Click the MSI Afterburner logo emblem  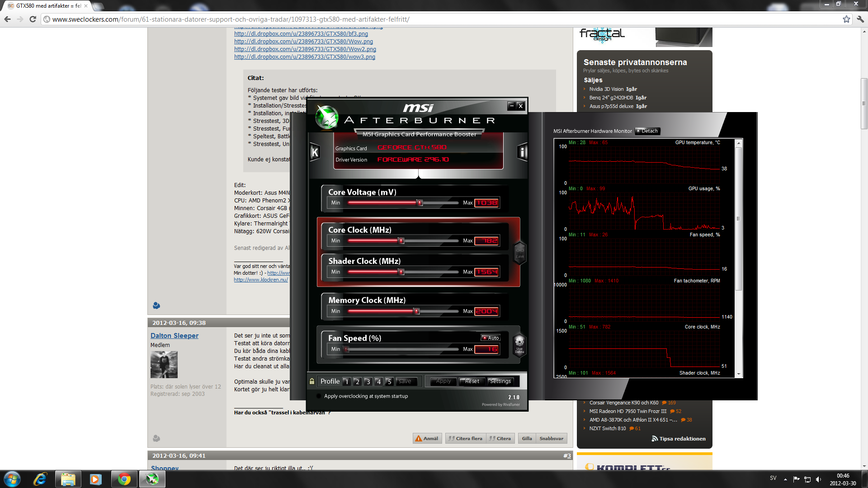pos(326,117)
